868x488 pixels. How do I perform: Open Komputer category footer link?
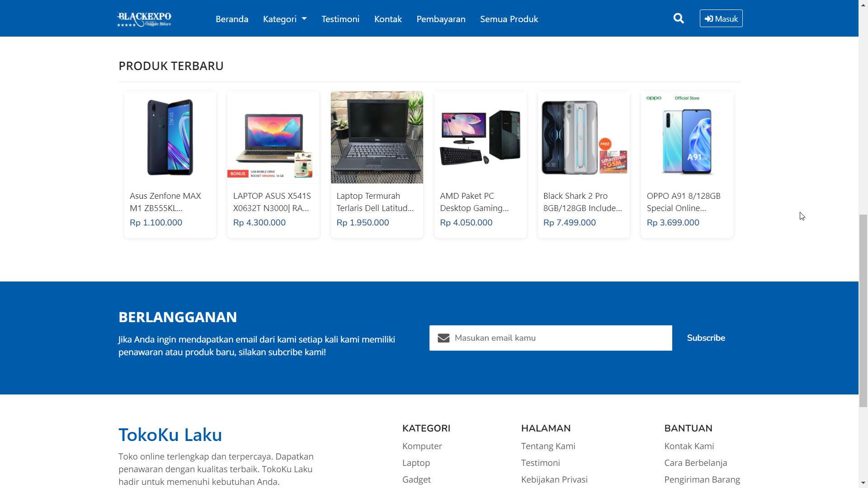(x=422, y=446)
